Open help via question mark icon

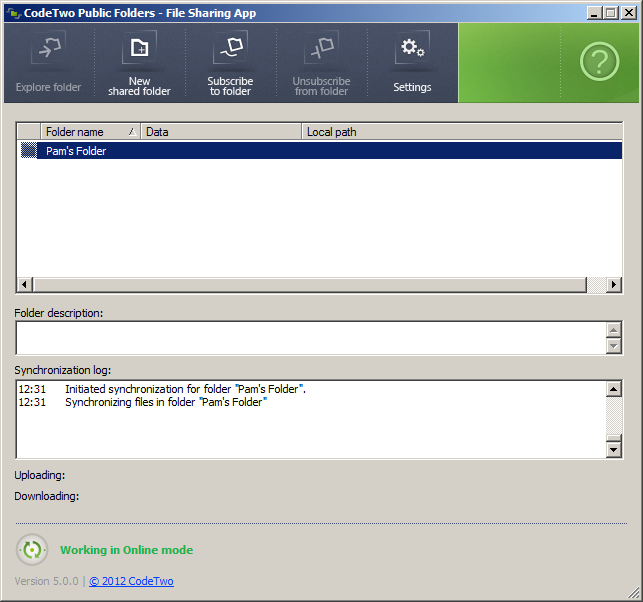click(599, 62)
